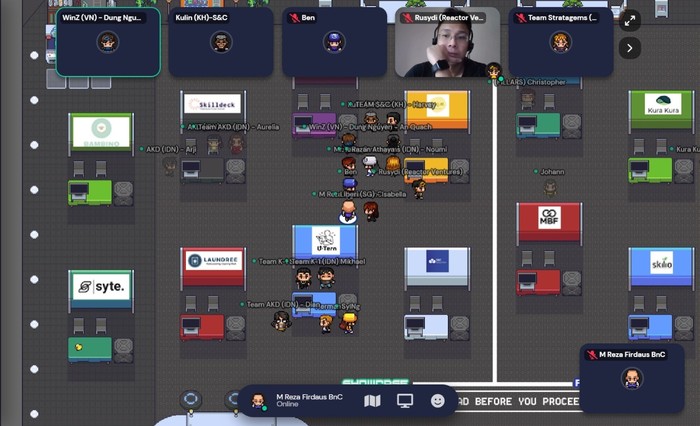Click M Reza Firdaus avatar in bottom bar
This screenshot has height=426, width=700.
coord(258,401)
